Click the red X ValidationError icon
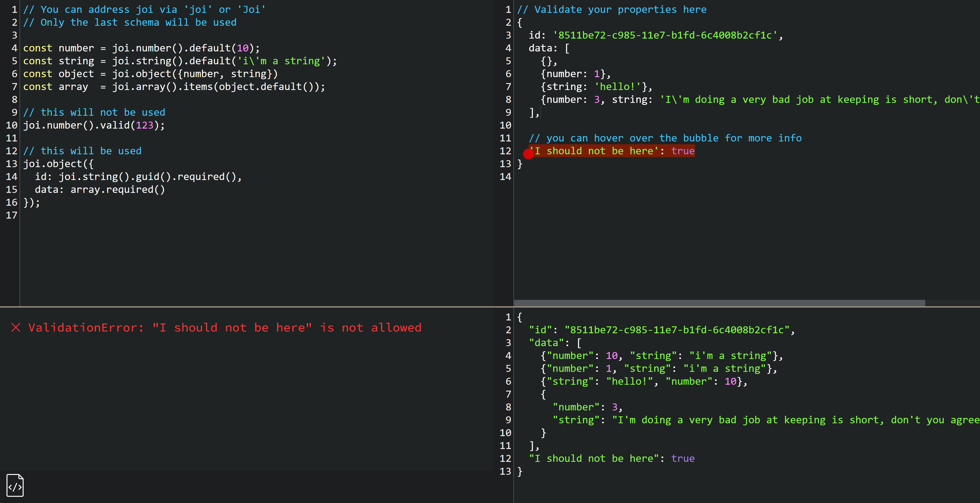Viewport: 980px width, 503px height. 16,328
